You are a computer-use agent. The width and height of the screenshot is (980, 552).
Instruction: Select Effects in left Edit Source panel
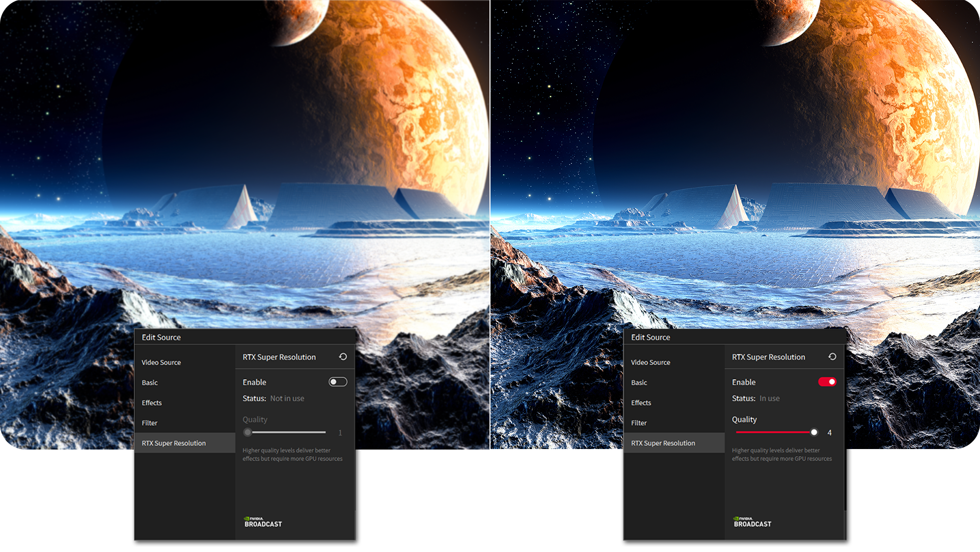coord(152,403)
